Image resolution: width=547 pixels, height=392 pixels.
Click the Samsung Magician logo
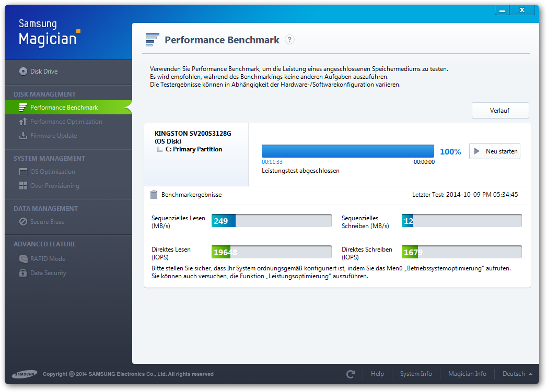click(50, 33)
